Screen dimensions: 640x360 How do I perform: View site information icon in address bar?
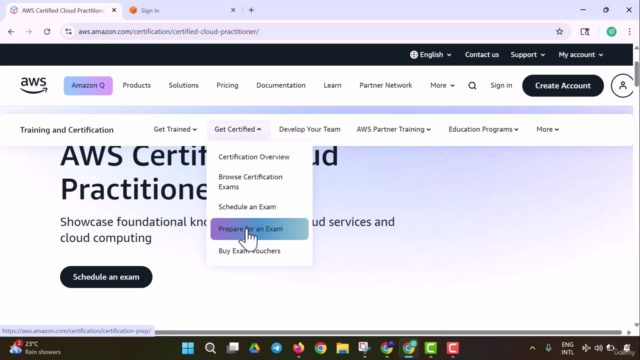pos(69,31)
